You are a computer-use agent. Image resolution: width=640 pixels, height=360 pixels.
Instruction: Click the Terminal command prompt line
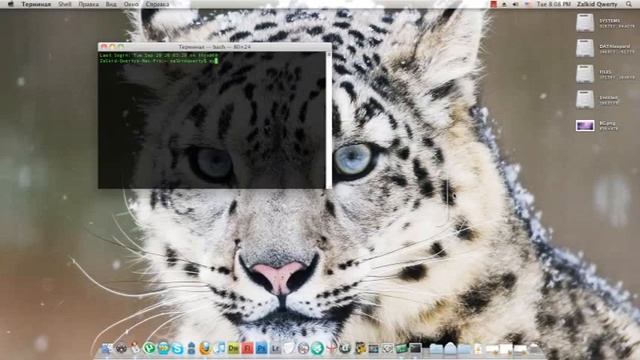(158, 61)
